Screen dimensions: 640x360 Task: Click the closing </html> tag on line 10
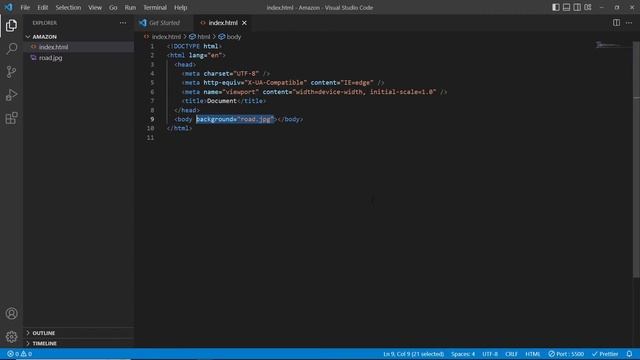click(x=179, y=128)
